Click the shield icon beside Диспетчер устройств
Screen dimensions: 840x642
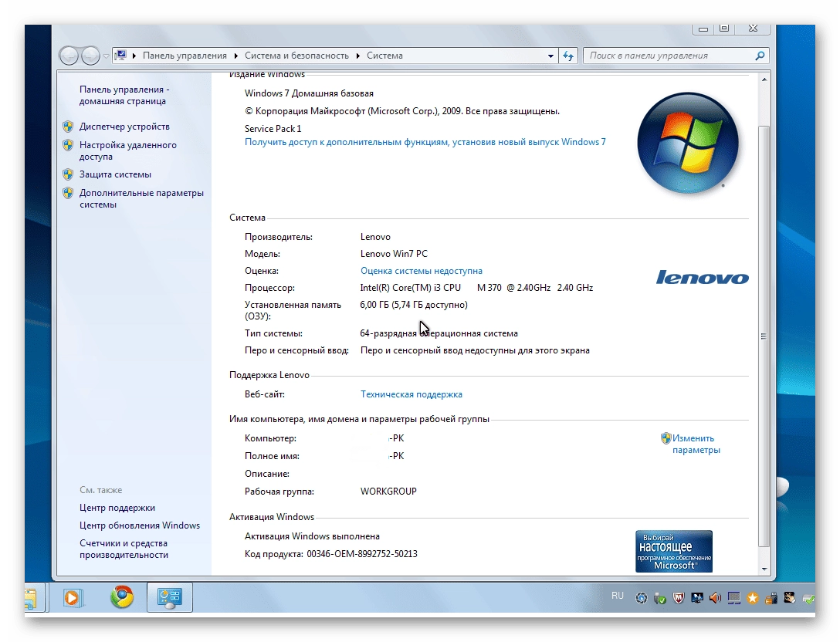click(68, 127)
